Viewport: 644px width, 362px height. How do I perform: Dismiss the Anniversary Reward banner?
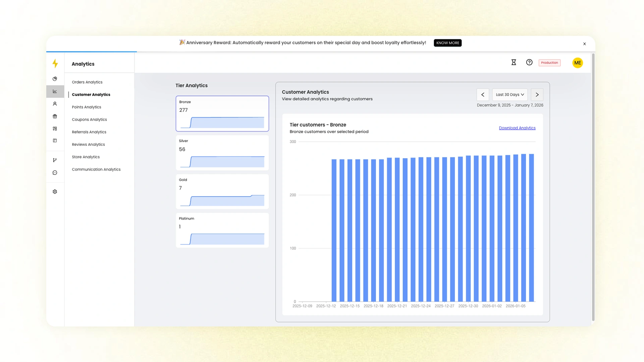click(584, 44)
